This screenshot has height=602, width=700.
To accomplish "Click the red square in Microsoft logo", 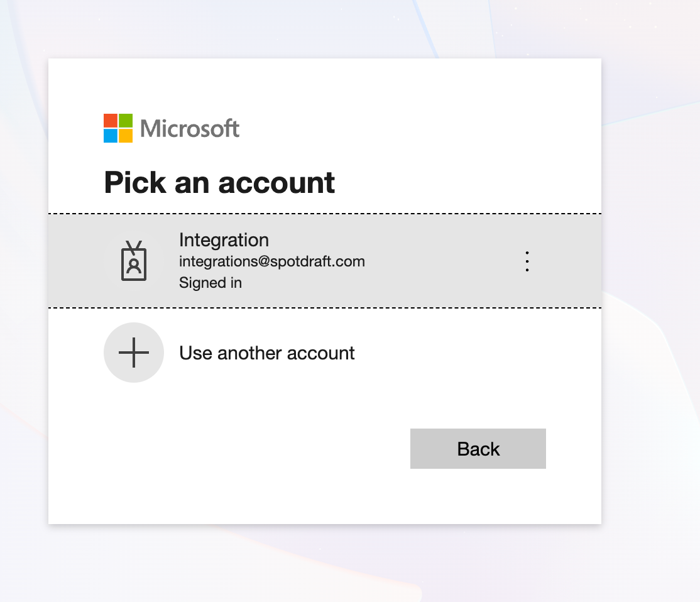I will (111, 121).
